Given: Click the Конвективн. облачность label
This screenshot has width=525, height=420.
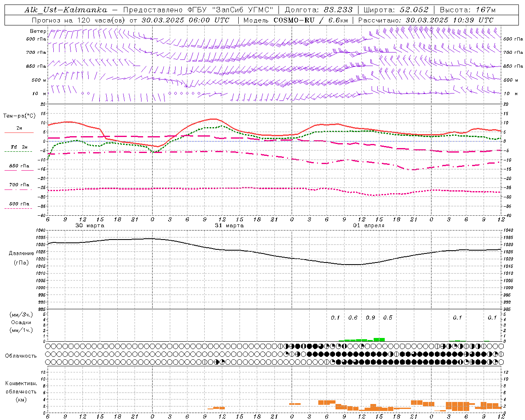Looking at the screenshot, I should click(x=21, y=388).
